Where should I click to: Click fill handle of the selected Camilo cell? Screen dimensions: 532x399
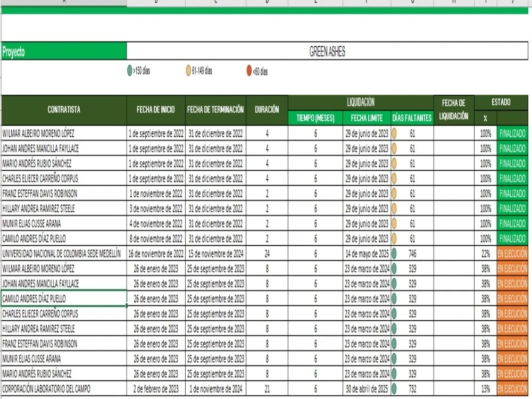tap(127, 306)
